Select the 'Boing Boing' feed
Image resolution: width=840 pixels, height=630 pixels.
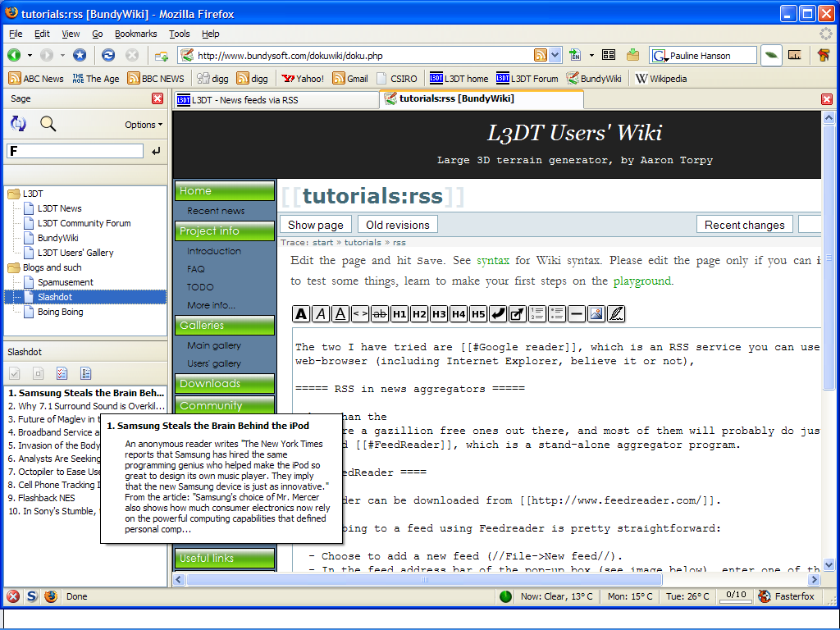(60, 312)
